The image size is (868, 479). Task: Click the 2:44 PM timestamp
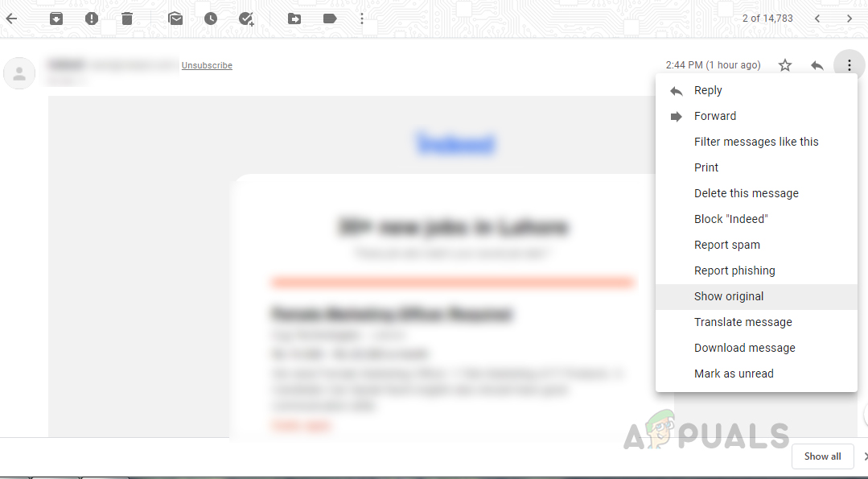pyautogui.click(x=713, y=65)
